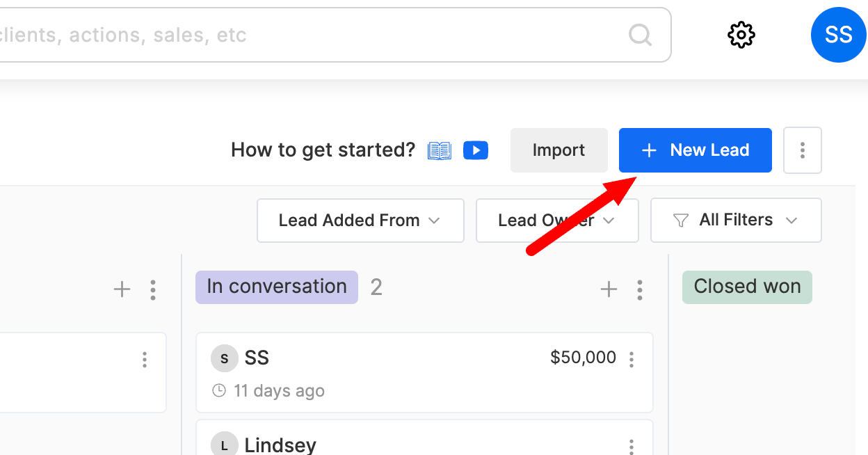Expand the Lead Added From dropdown
868x455 pixels.
[360, 221]
